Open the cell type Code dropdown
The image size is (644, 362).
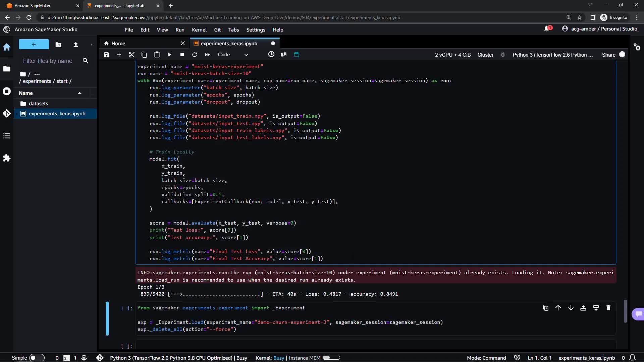click(x=233, y=55)
